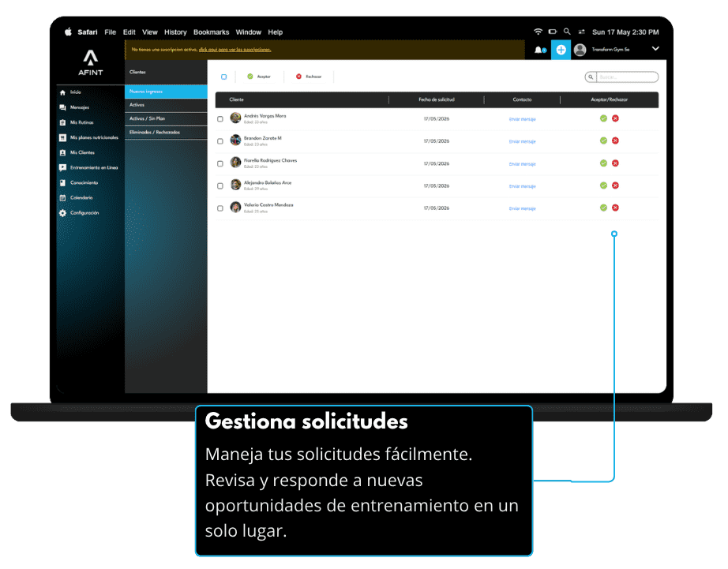
Task: Open the Window menu
Action: [249, 32]
